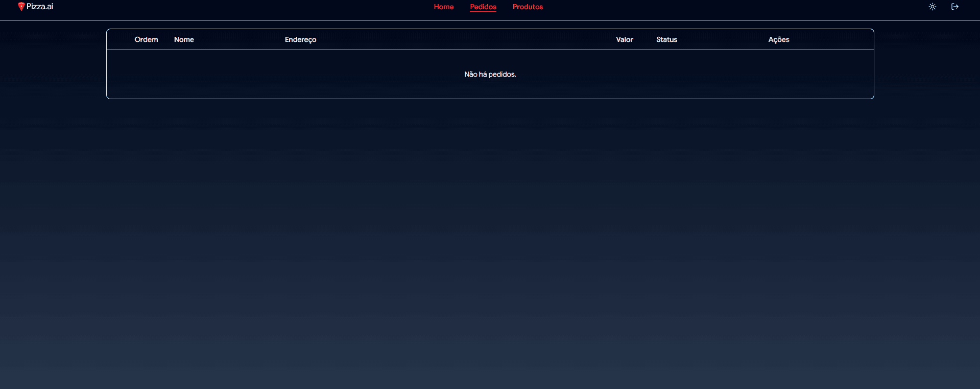The height and width of the screenshot is (389, 980).
Task: Click the Pizza.ai brand name text
Action: [40, 7]
